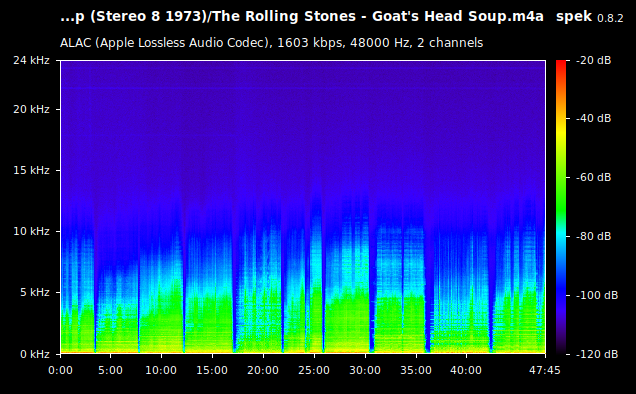Viewport: 636px width, 394px height.
Task: Click the '47:45' end time label
Action: click(545, 370)
